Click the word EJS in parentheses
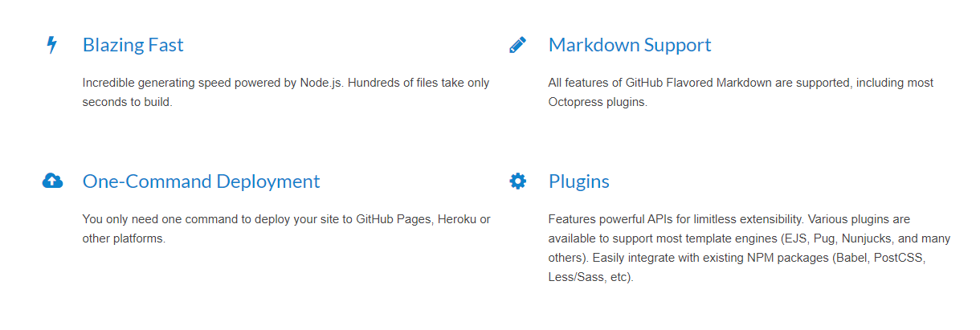980x330 pixels. pyautogui.click(x=791, y=239)
